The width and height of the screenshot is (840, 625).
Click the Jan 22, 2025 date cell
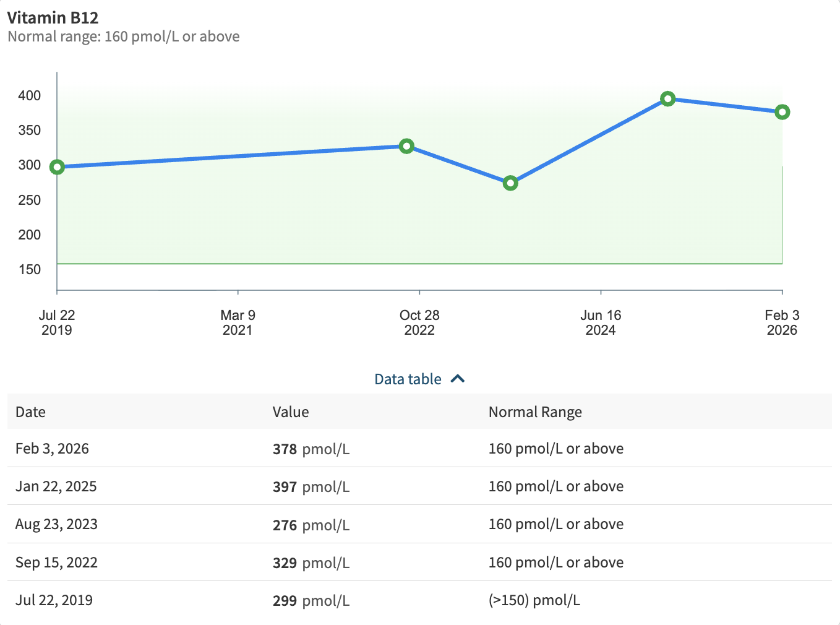[x=56, y=486]
